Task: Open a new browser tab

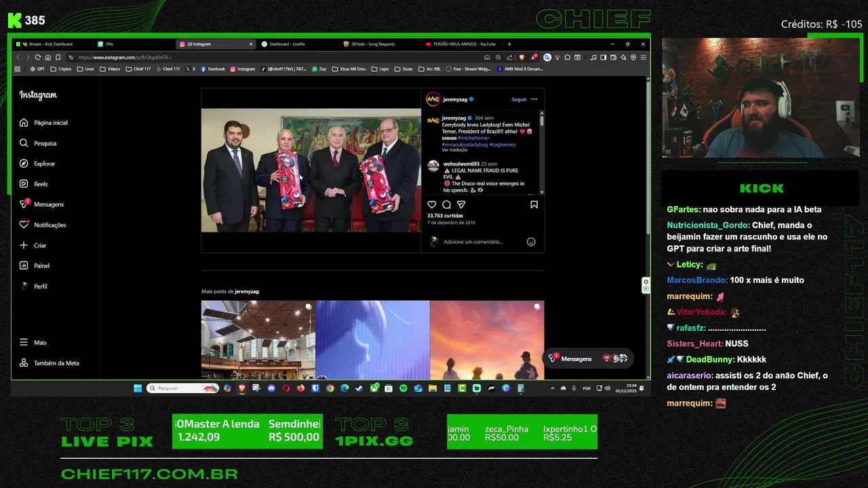Action: [509, 44]
